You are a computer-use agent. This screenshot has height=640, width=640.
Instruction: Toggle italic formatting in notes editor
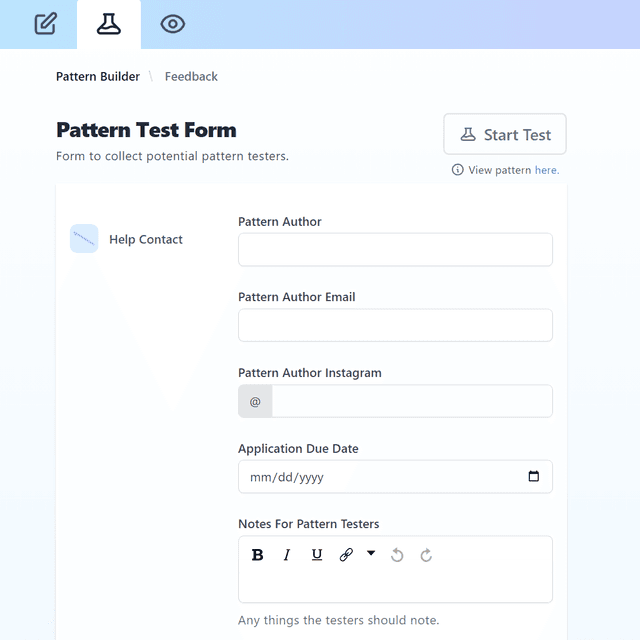[287, 555]
